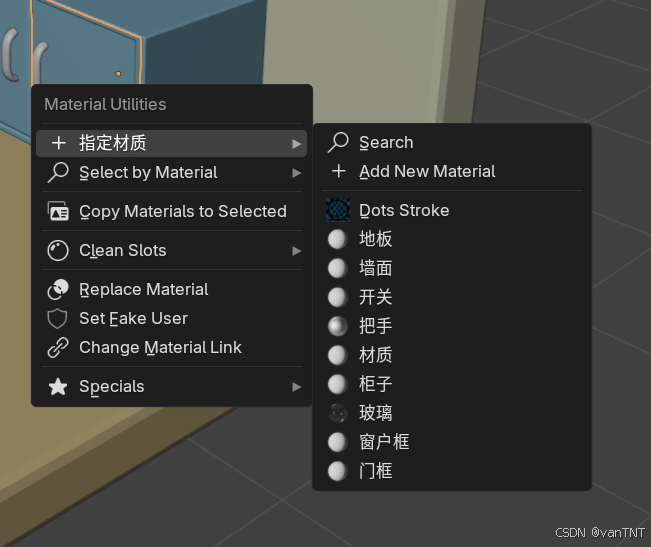This screenshot has height=547, width=651.
Task: Expand the arrow next to Specials
Action: coord(296,387)
